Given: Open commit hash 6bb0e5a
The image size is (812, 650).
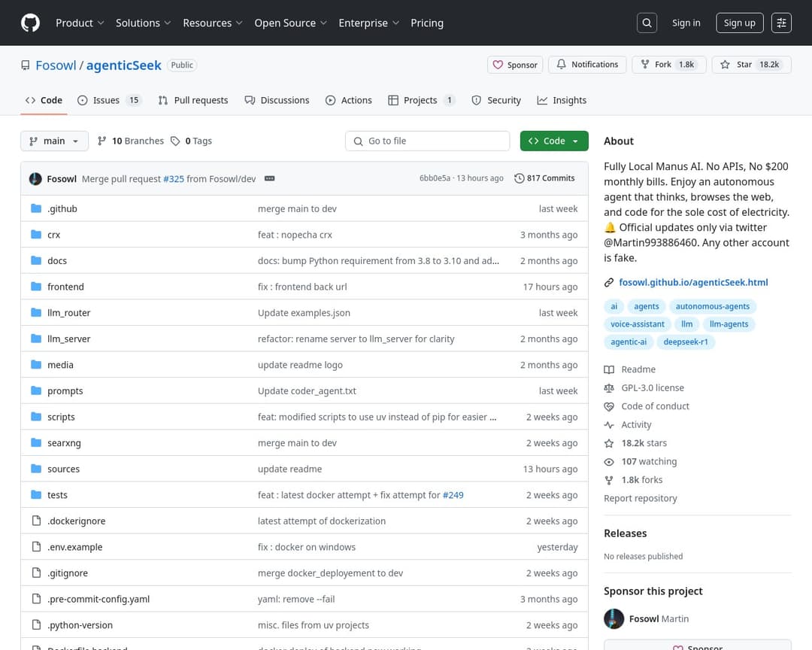Looking at the screenshot, I should coord(435,178).
